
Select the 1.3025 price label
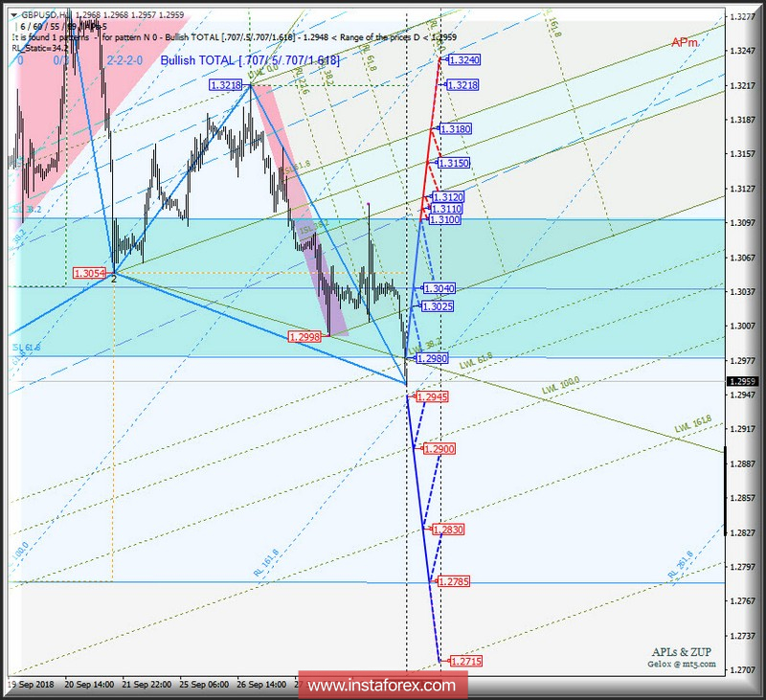pyautogui.click(x=438, y=306)
